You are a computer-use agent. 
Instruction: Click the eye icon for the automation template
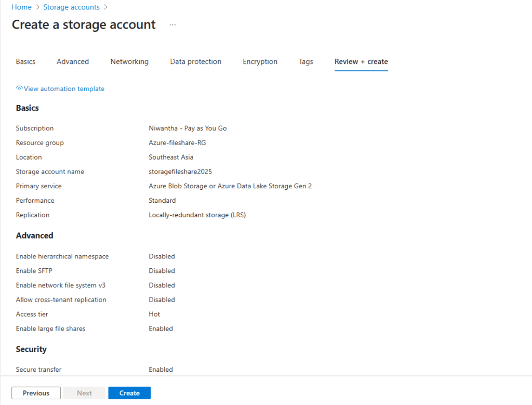(x=19, y=88)
